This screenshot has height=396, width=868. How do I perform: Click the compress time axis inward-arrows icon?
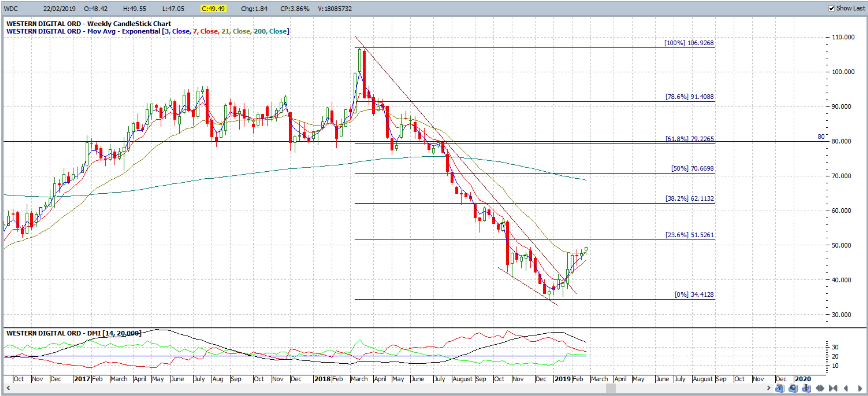tap(833, 388)
